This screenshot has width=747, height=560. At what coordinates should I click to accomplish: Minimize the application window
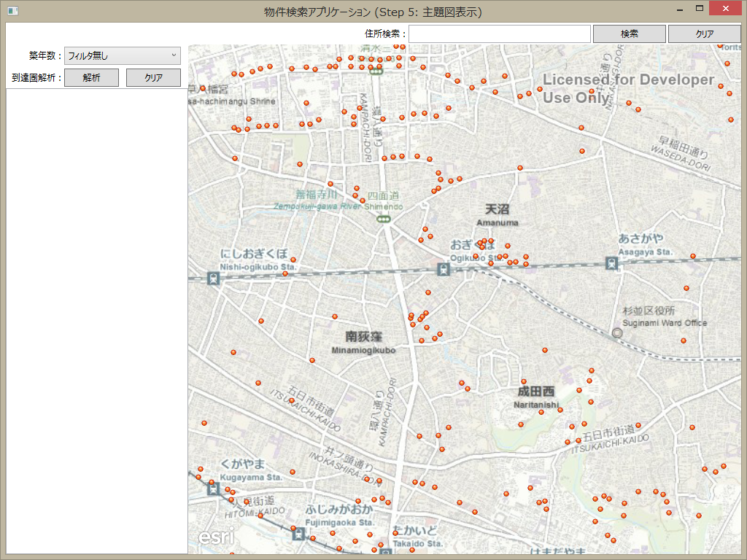tap(679, 9)
